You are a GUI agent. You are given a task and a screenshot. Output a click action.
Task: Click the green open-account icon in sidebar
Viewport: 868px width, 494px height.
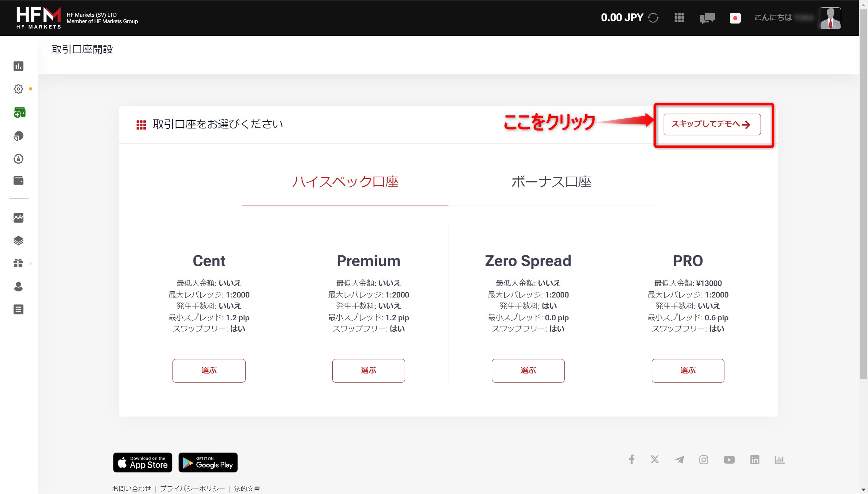click(x=20, y=113)
